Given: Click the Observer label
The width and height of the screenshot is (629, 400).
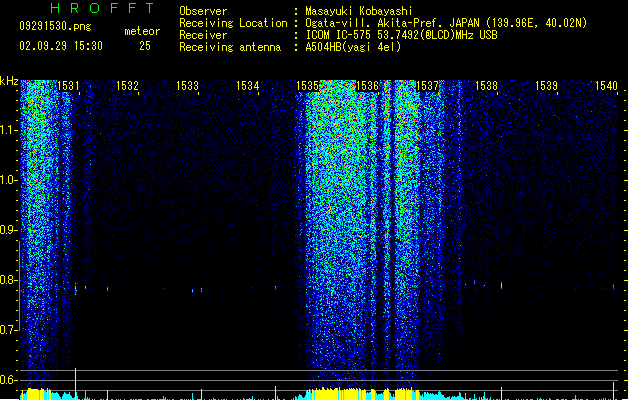Looking at the screenshot, I should point(203,11).
